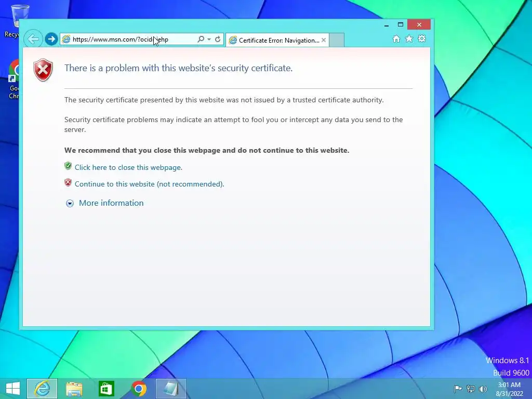
Task: Open the Windows Start button
Action: (x=13, y=389)
